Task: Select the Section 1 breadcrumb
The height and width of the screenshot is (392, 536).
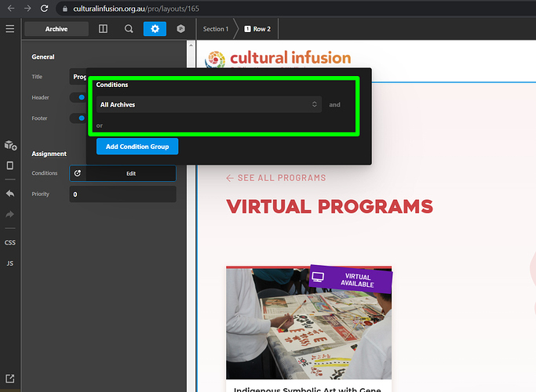Action: [216, 29]
